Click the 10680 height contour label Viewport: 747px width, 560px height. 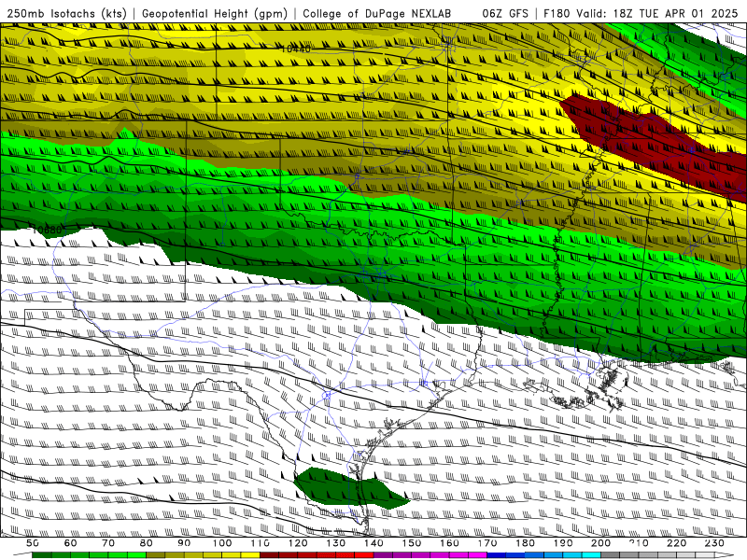click(x=47, y=230)
